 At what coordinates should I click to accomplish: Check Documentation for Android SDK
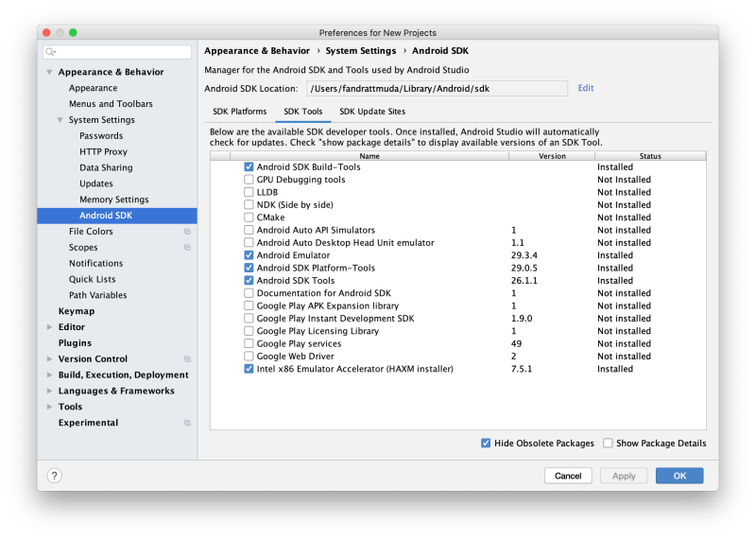click(249, 293)
